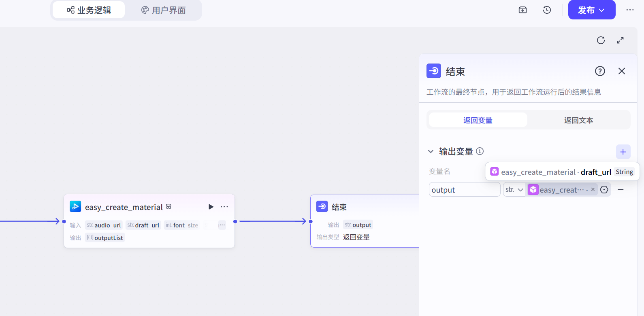Click the easy_create_material node right output port
This screenshot has height=316, width=644.
(x=235, y=221)
